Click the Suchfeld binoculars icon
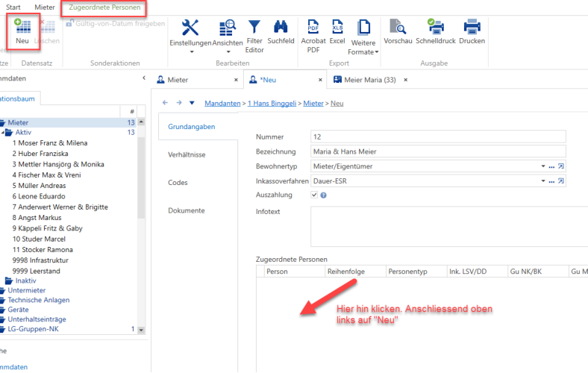The height and width of the screenshot is (373, 588). (281, 27)
